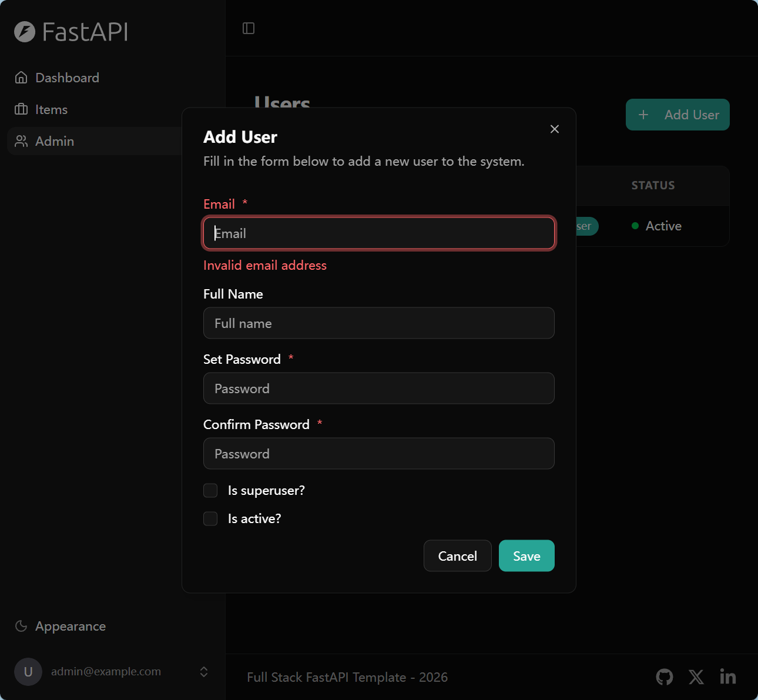Open the X social icon link
Viewport: 758px width, 700px height.
pos(696,677)
